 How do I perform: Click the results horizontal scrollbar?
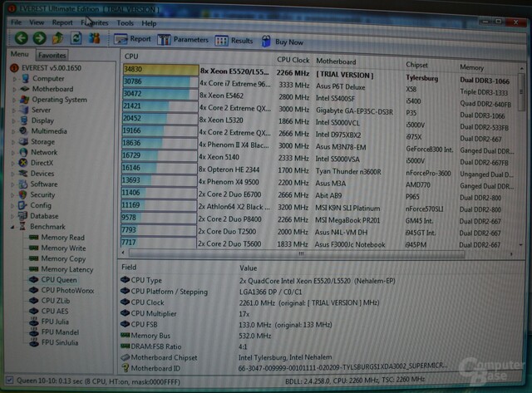pyautogui.click(x=297, y=253)
